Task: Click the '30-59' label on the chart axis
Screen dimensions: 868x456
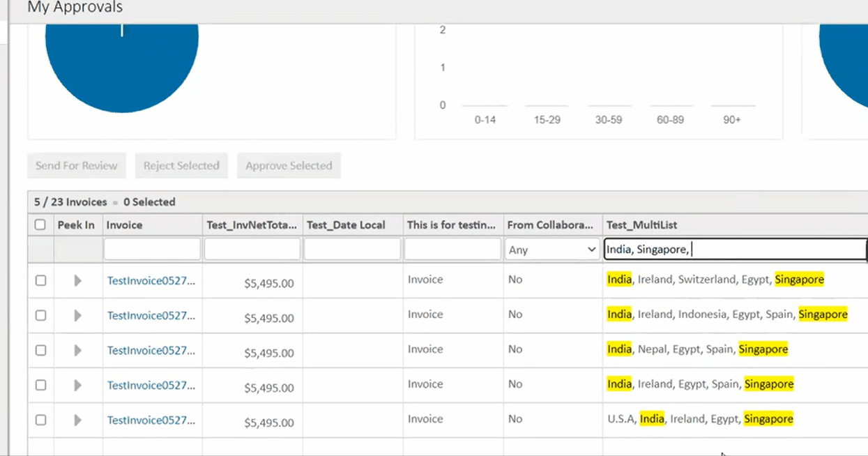Action: point(609,120)
